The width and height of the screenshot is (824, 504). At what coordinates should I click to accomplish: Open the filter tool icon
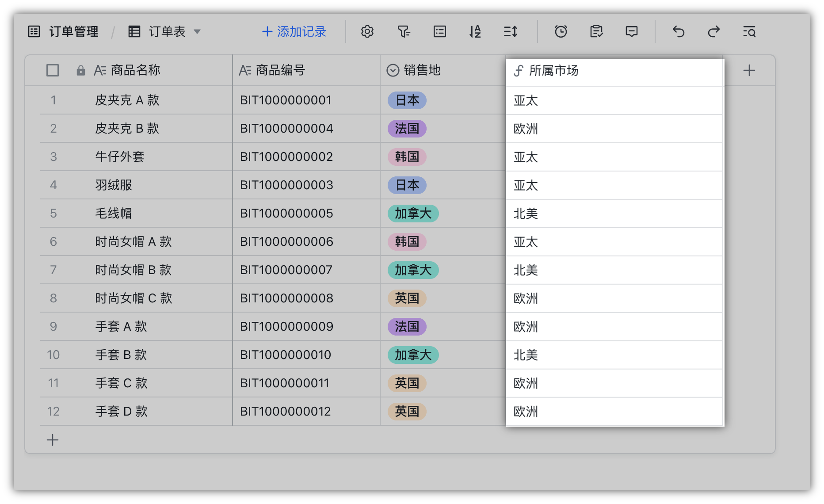[x=404, y=31]
